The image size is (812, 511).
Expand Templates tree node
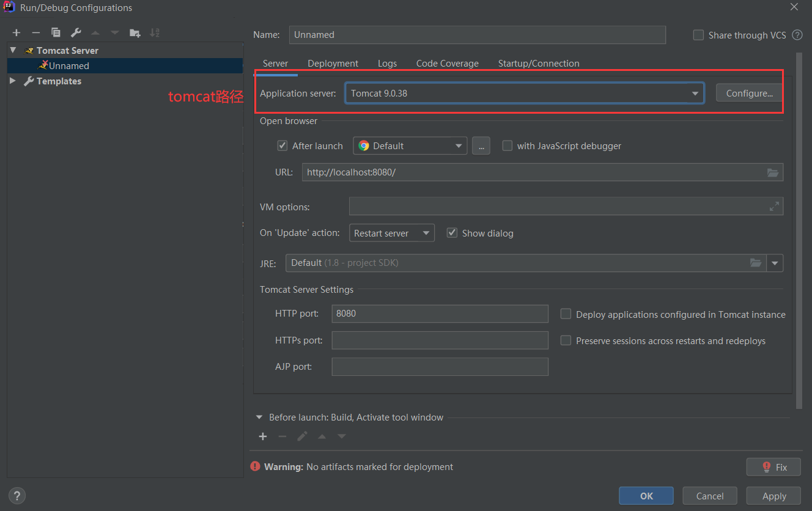point(13,81)
